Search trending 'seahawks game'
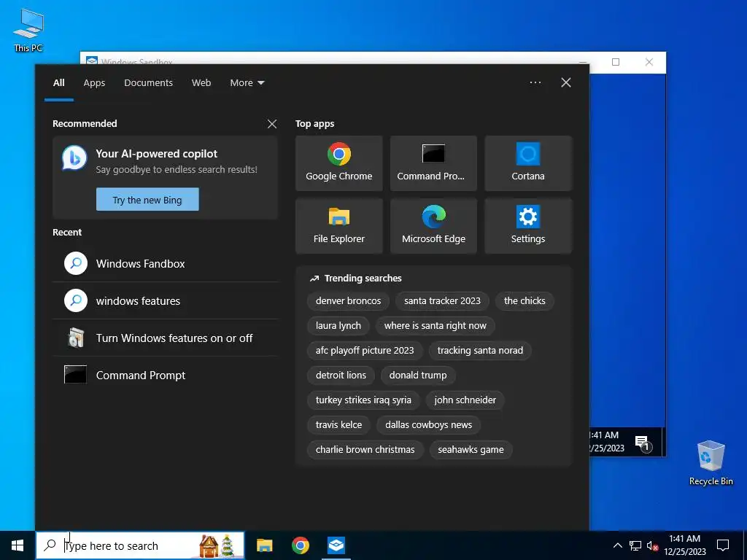Image resolution: width=747 pixels, height=560 pixels. (471, 449)
